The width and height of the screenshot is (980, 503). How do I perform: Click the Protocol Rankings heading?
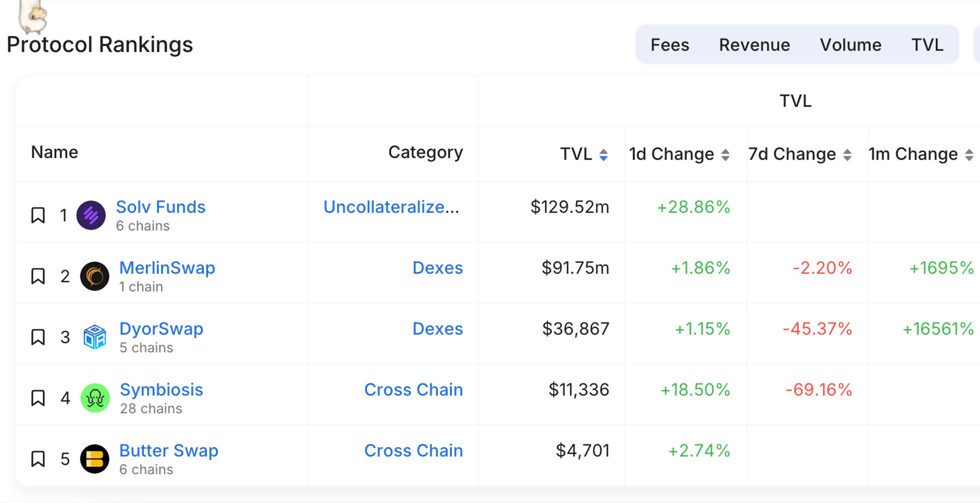point(100,45)
